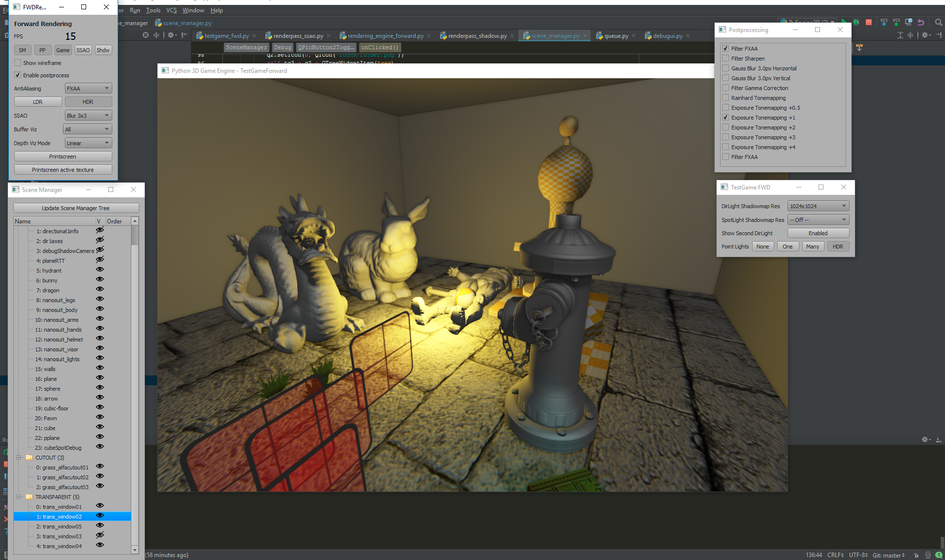Viewport: 945px width, 560px height.
Task: Toggle the Show wireframe checkbox
Action: click(18, 62)
